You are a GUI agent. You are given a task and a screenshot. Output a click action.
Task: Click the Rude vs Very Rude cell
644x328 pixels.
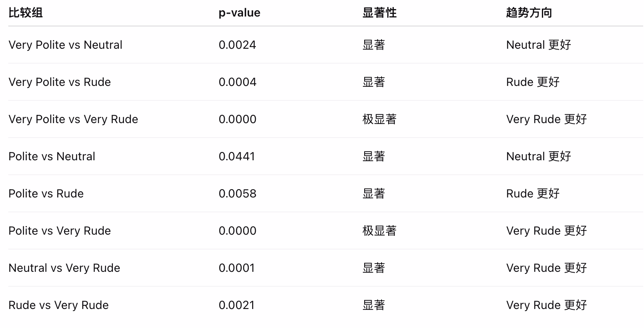(x=58, y=305)
